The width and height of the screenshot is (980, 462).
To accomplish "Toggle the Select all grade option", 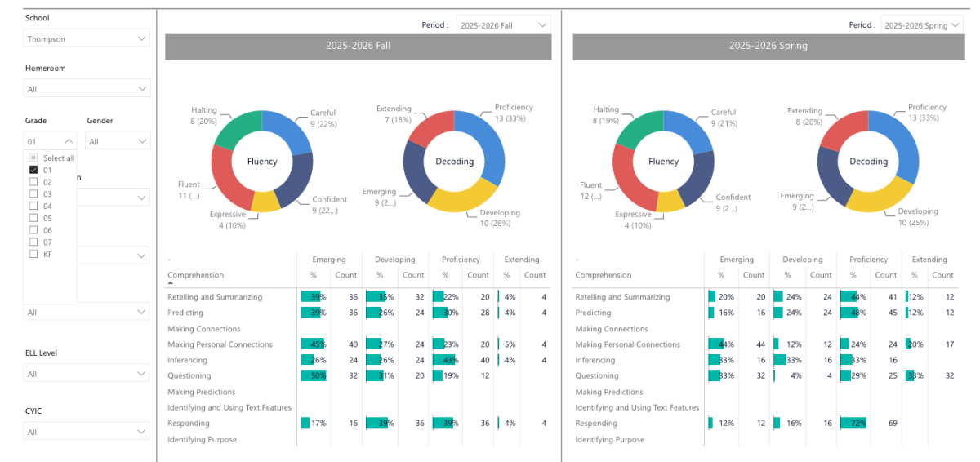I will tap(33, 158).
